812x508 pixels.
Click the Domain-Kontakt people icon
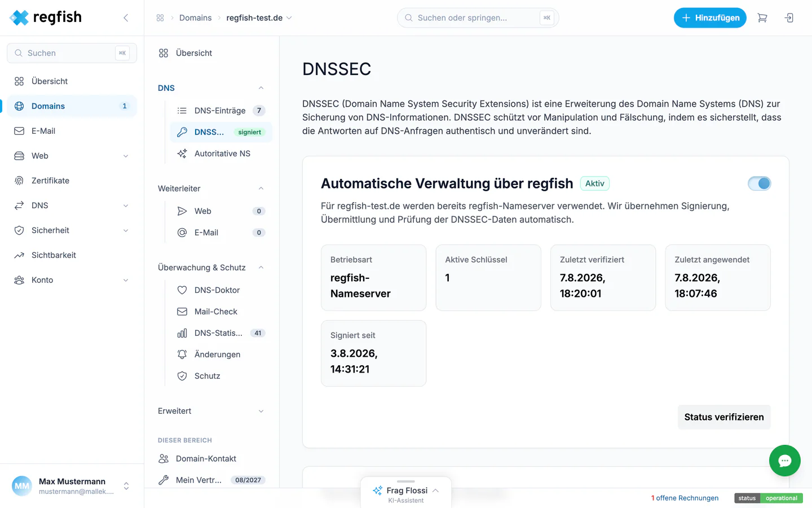pyautogui.click(x=164, y=459)
